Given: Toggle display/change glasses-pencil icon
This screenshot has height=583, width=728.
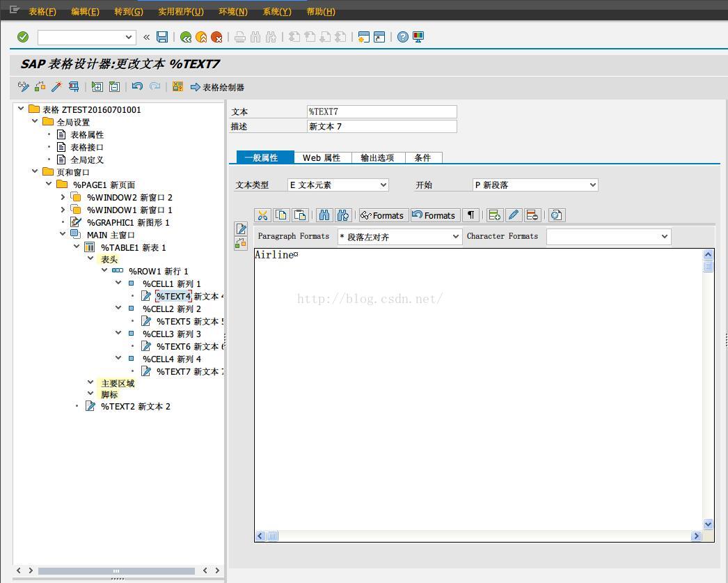Looking at the screenshot, I should pyautogui.click(x=23, y=86).
